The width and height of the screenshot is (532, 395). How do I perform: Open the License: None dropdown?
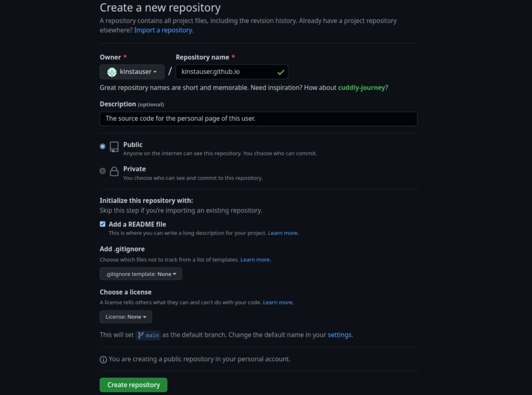point(126,317)
